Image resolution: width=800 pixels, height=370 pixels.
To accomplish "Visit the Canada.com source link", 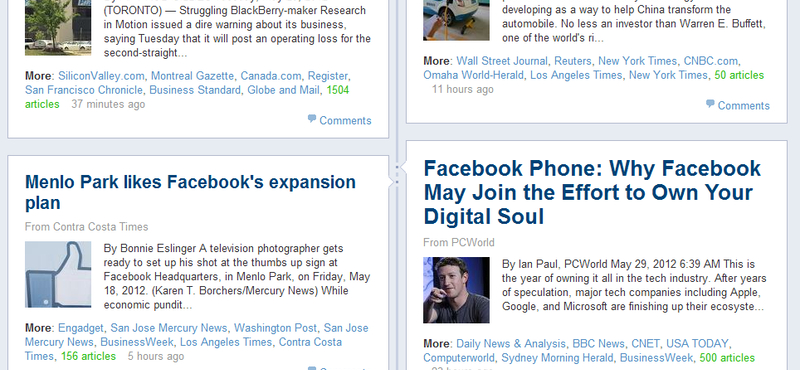I will point(271,76).
